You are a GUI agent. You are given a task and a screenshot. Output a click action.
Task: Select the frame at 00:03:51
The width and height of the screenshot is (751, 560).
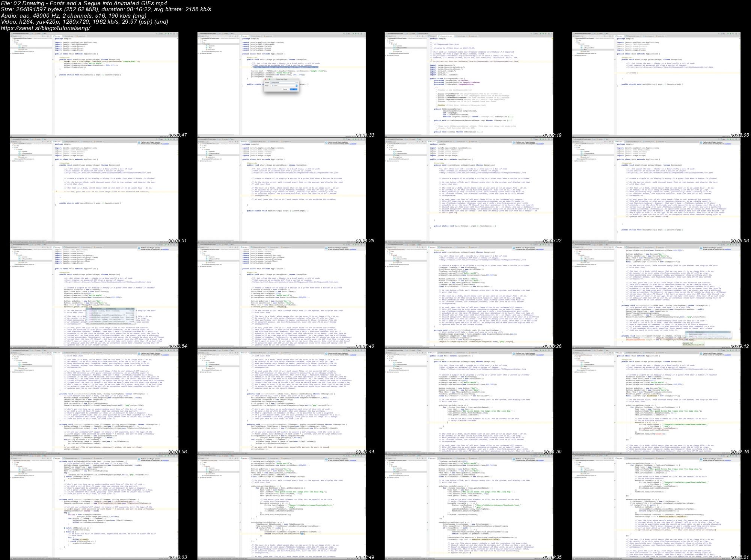pyautogui.click(x=94, y=190)
